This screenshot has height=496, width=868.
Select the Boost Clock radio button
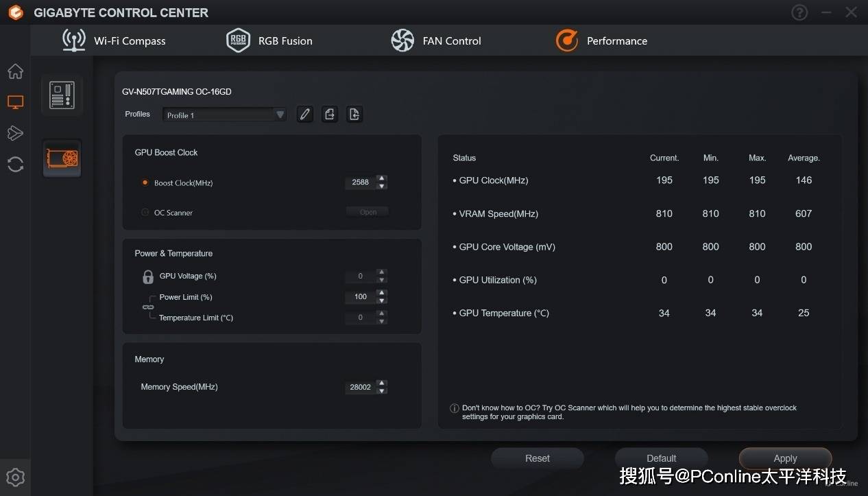145,182
